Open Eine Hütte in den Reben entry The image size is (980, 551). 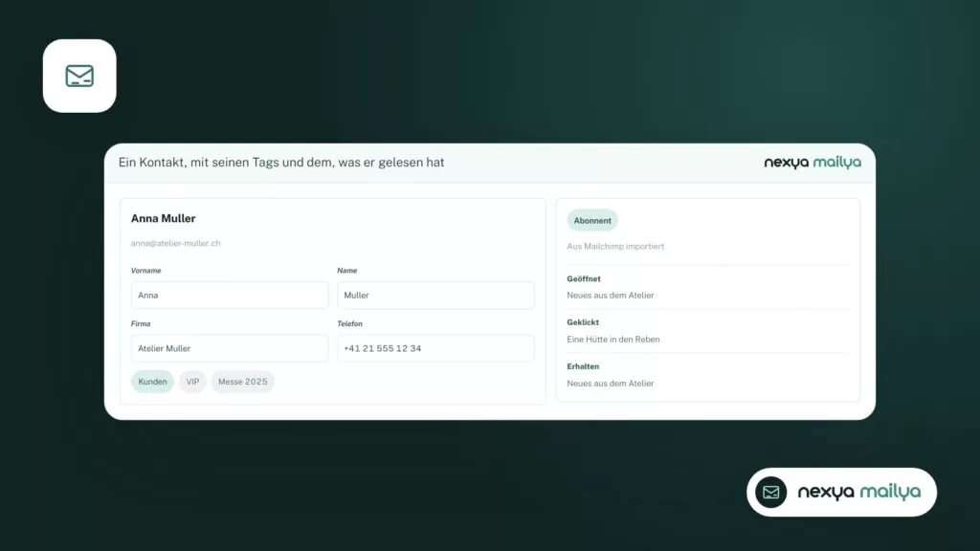[x=613, y=340]
